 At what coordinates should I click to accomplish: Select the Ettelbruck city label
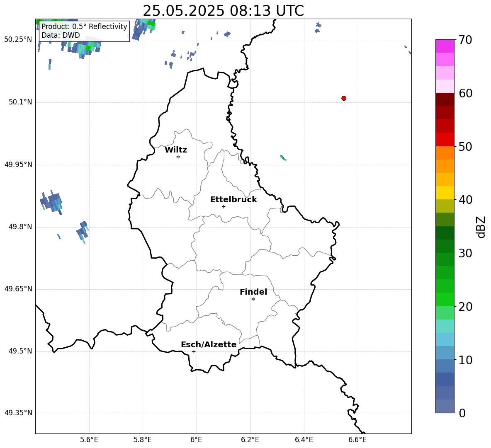pyautogui.click(x=233, y=200)
